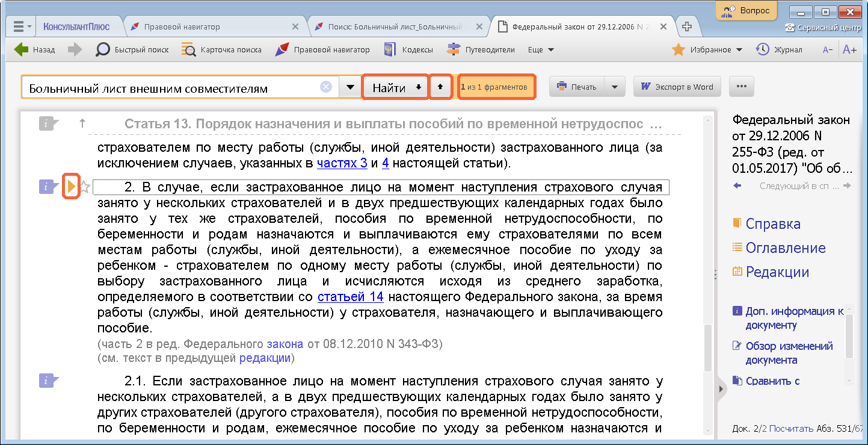
Task: Click Сравнить с comparison option
Action: tap(766, 381)
